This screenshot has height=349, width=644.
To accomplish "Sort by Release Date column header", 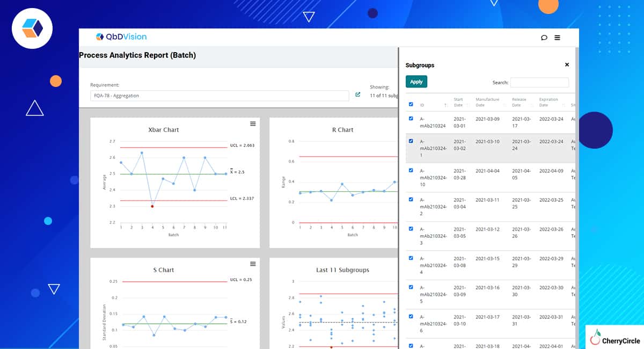I will tap(519, 102).
